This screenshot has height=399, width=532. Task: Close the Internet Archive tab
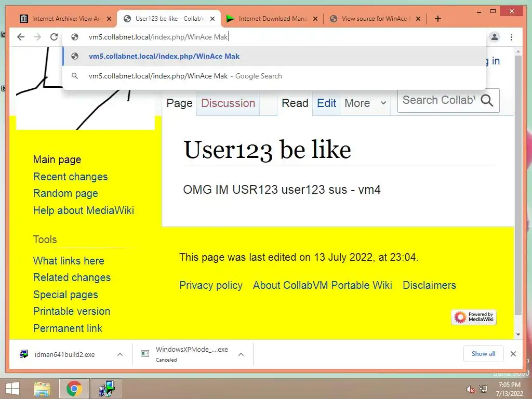[x=109, y=19]
